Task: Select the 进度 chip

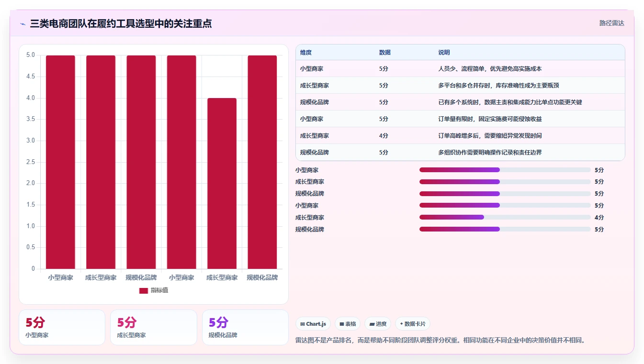Action: [x=378, y=324]
